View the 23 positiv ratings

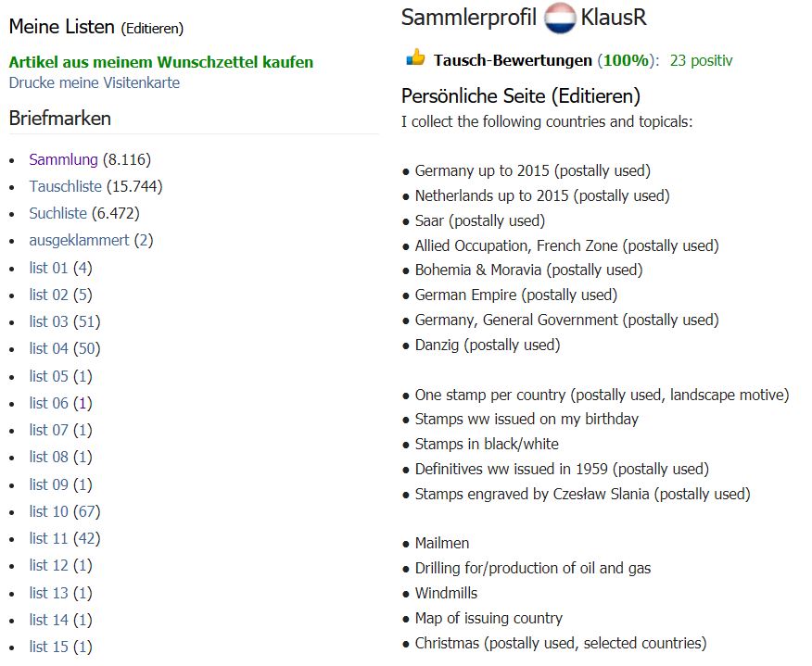tap(701, 60)
